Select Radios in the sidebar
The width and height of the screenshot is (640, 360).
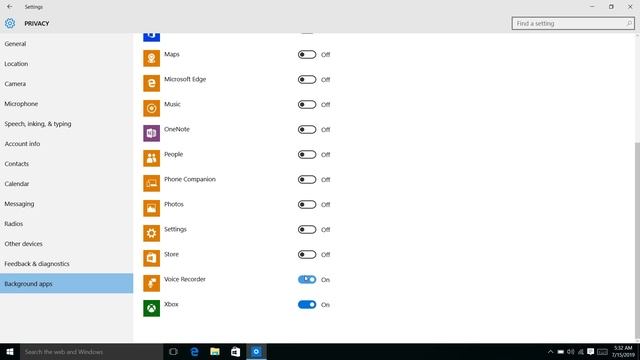tap(66, 224)
